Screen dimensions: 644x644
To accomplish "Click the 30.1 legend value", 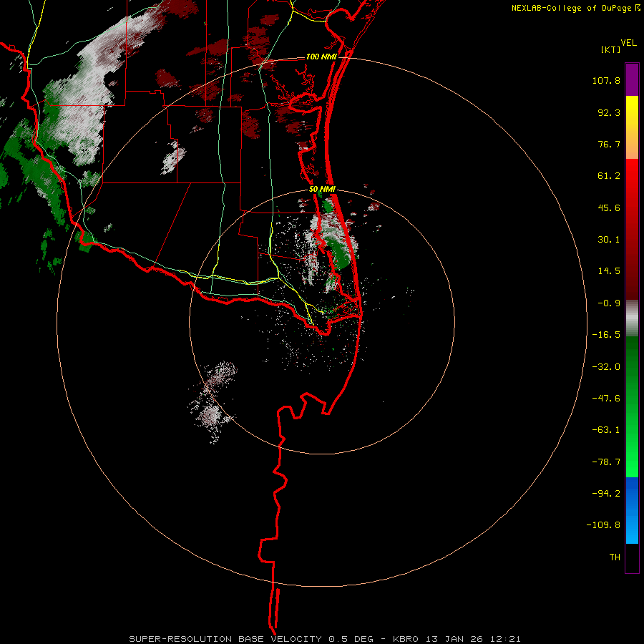I will click(x=609, y=240).
